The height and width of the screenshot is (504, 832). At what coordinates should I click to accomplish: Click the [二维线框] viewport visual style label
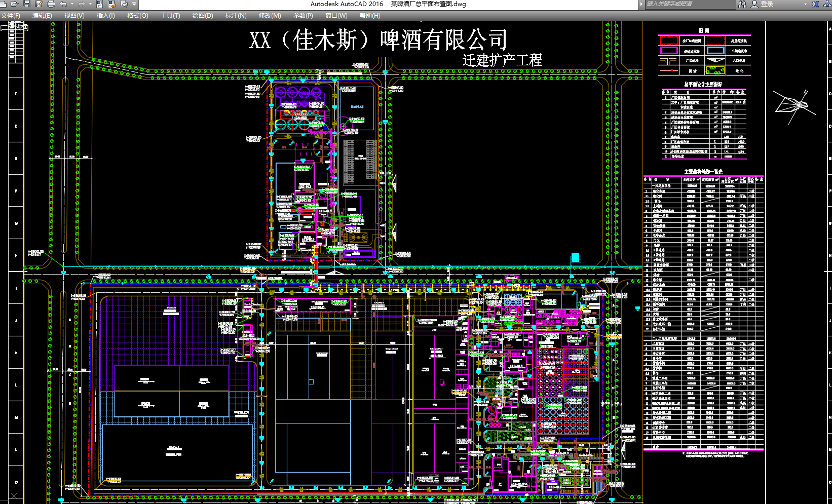point(15,27)
